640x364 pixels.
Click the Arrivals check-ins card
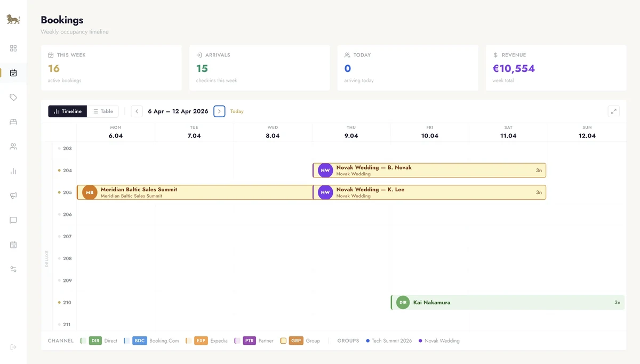tap(260, 68)
